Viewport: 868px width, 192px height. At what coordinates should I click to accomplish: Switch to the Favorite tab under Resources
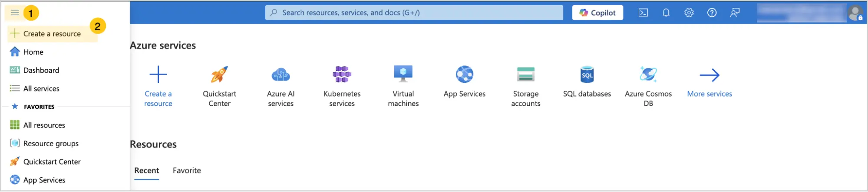(187, 170)
